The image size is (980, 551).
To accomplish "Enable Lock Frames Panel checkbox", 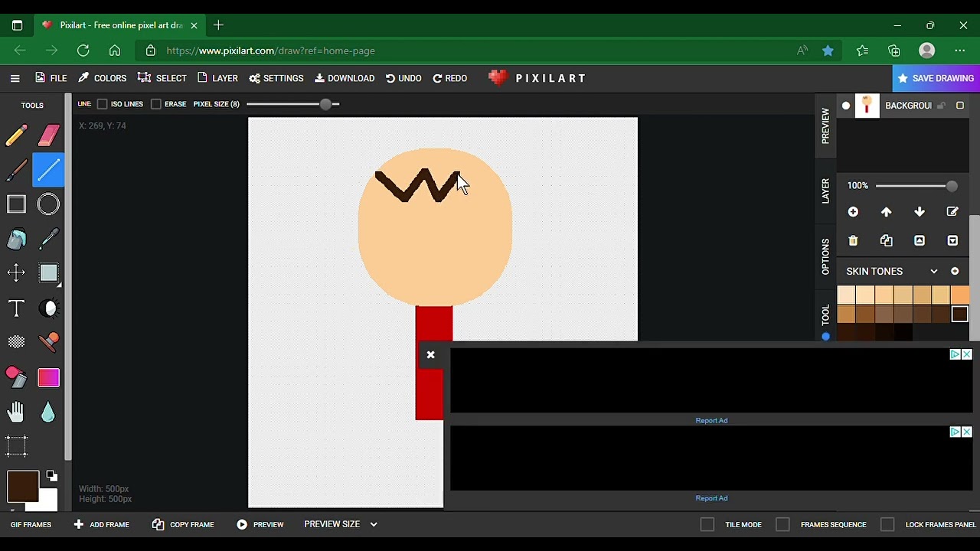I will pyautogui.click(x=887, y=524).
